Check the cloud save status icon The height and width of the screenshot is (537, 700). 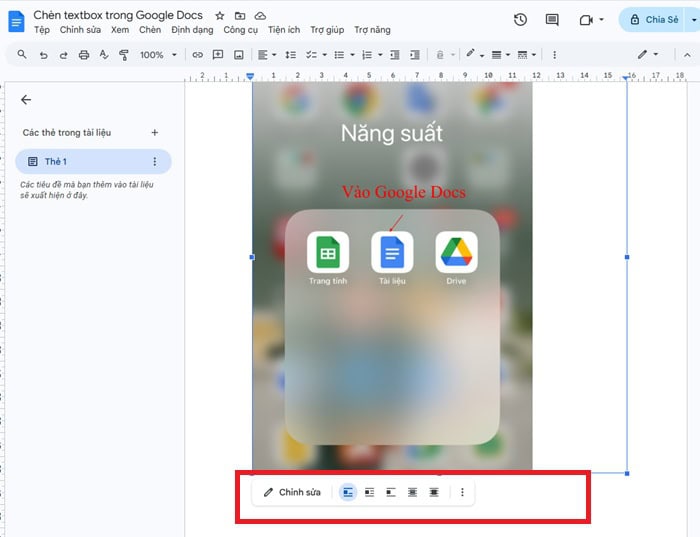click(260, 16)
